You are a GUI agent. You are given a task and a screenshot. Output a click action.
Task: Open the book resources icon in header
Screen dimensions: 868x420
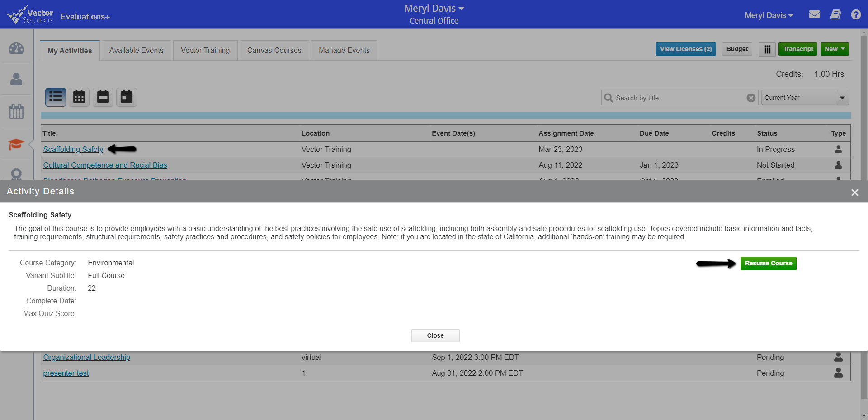coord(835,14)
